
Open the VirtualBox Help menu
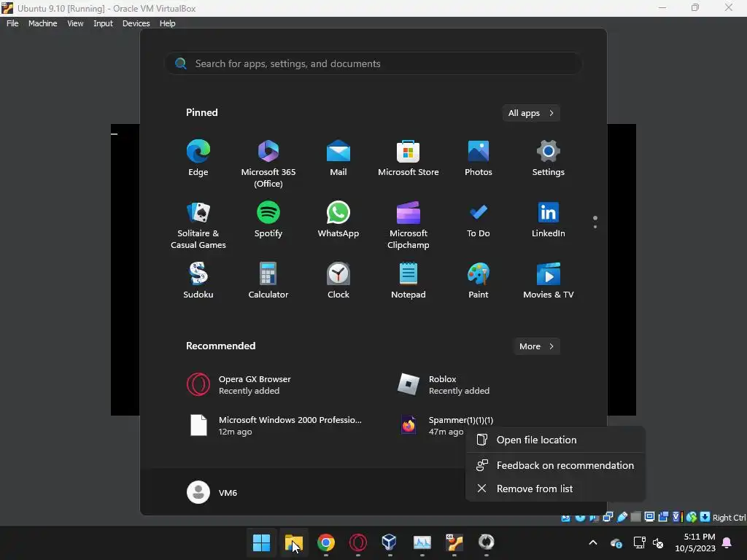click(x=167, y=23)
